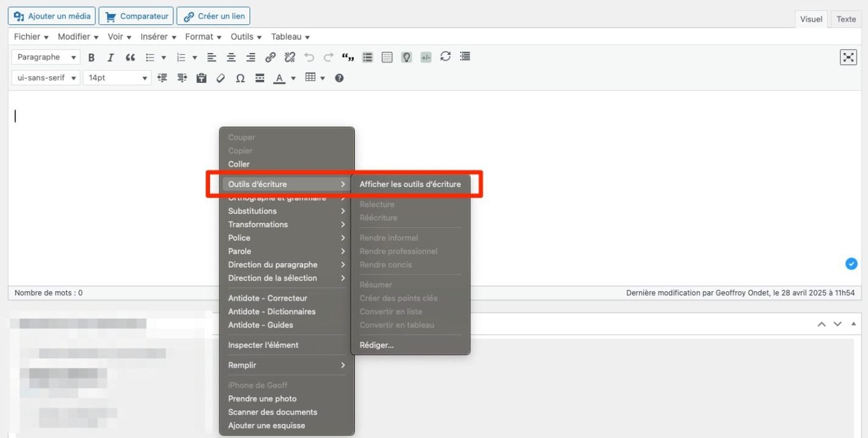Choose Rédiger… in the submenu
This screenshot has width=868, height=438.
410,345
